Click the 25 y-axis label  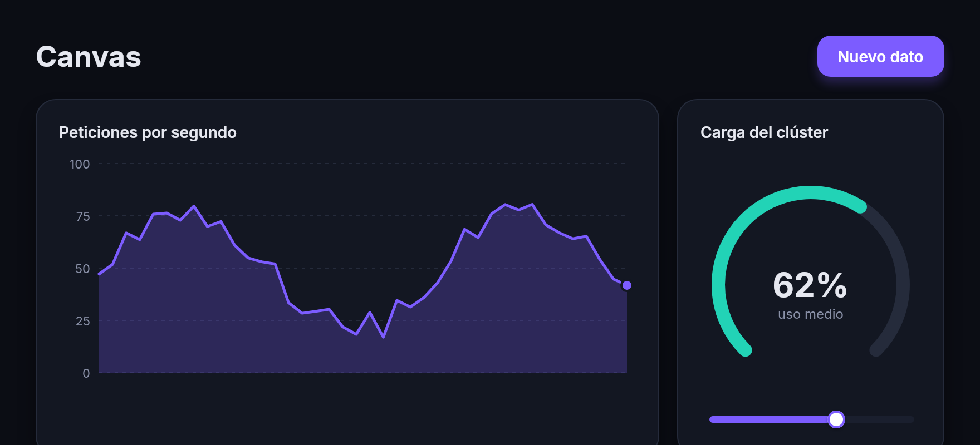(83, 321)
